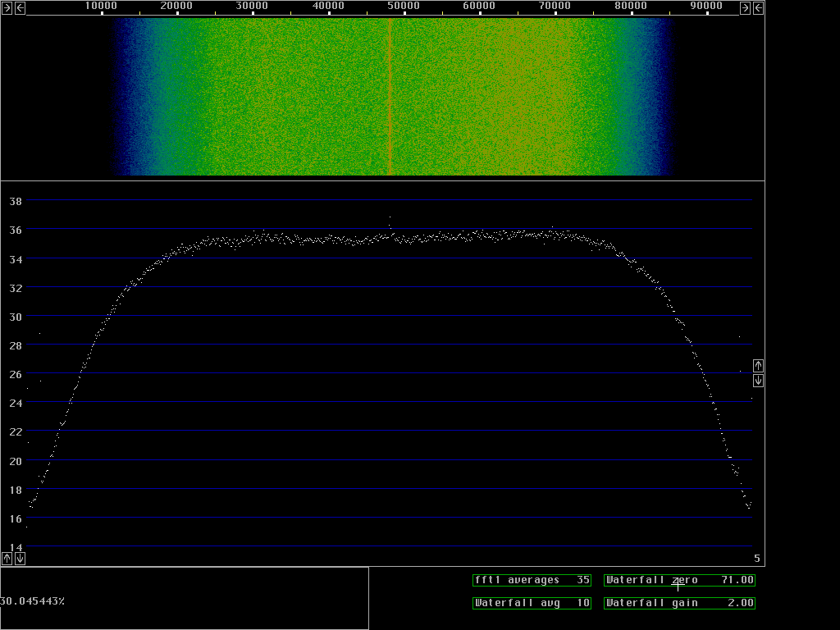Click the 28 dB scale label

click(16, 346)
